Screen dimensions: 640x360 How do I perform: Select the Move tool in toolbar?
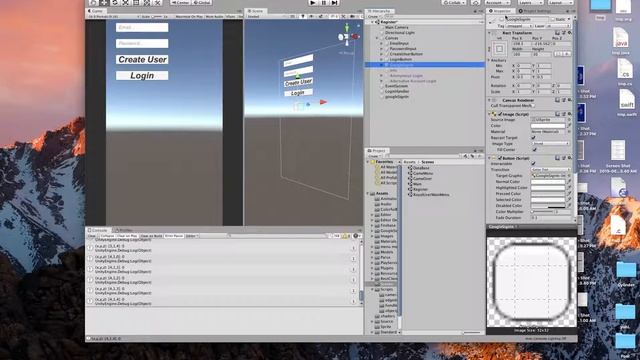tap(104, 2)
